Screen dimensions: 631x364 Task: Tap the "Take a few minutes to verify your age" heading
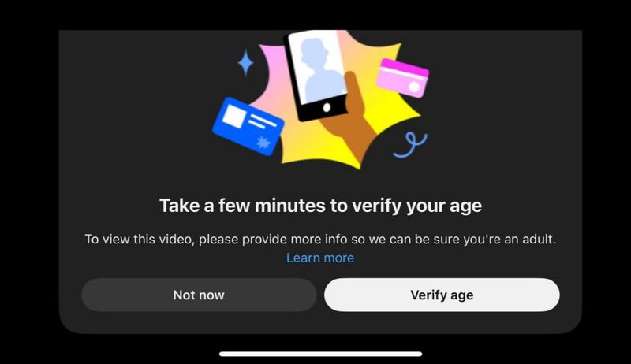click(x=320, y=206)
